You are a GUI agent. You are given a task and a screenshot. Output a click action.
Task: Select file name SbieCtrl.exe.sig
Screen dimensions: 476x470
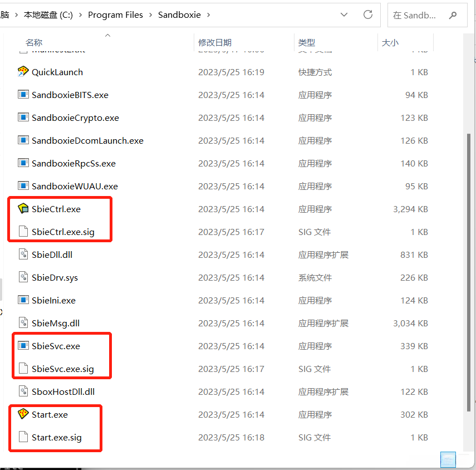[63, 232]
